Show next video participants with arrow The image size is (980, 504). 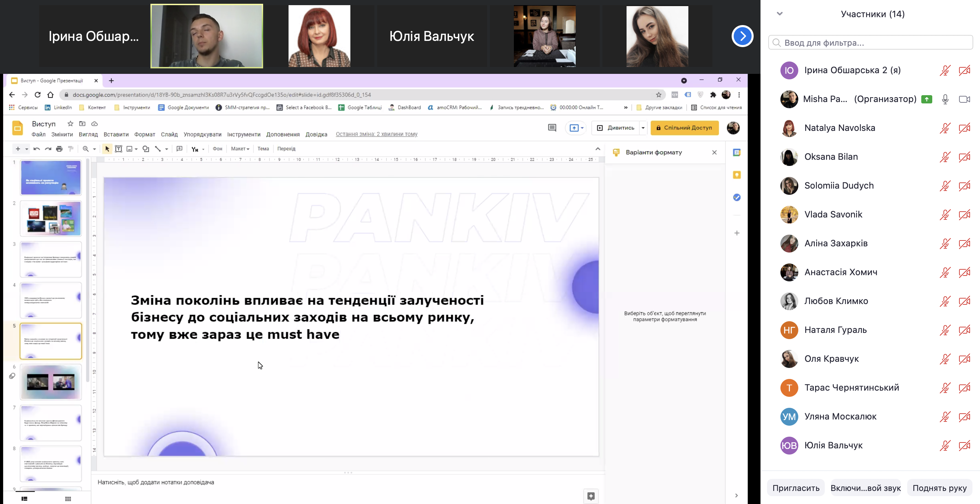pyautogui.click(x=742, y=36)
